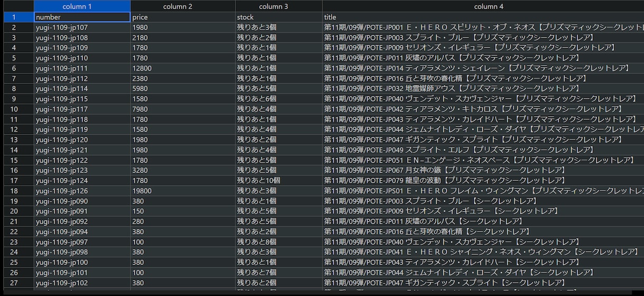The image size is (644, 296).
Task: Select cell yugi-1109-jp120
Action: [82, 140]
